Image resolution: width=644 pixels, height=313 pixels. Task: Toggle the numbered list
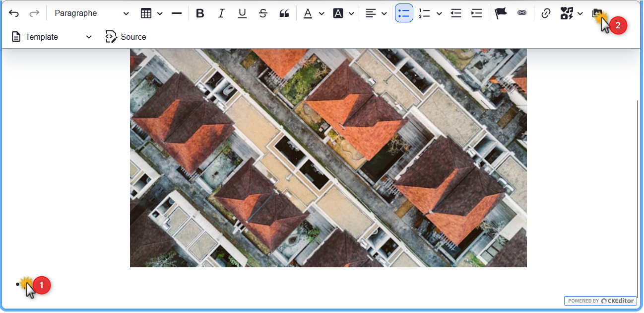[424, 13]
